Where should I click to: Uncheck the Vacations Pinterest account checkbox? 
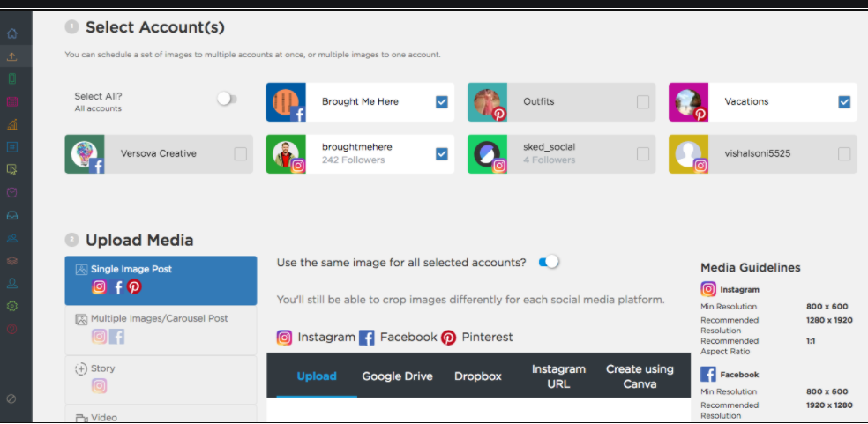pyautogui.click(x=844, y=102)
